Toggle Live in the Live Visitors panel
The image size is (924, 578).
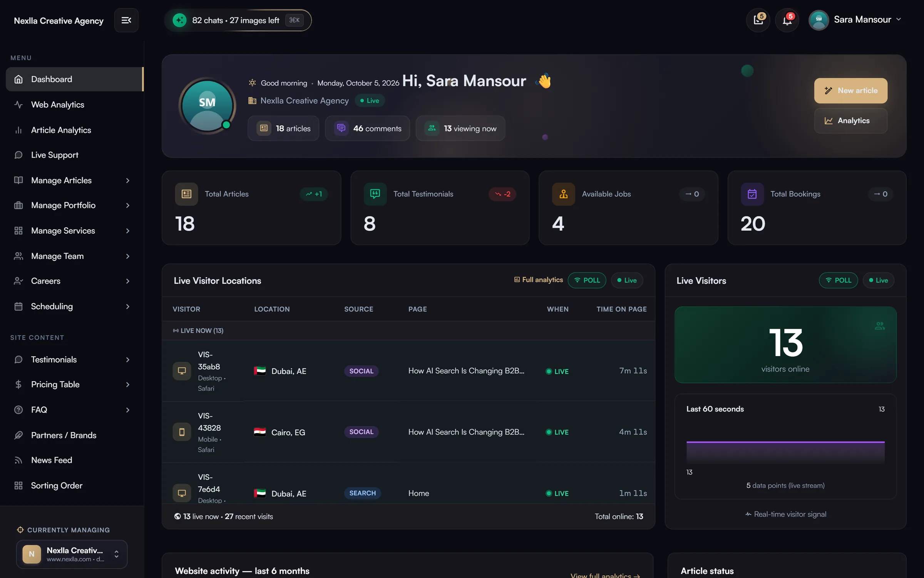coord(878,280)
